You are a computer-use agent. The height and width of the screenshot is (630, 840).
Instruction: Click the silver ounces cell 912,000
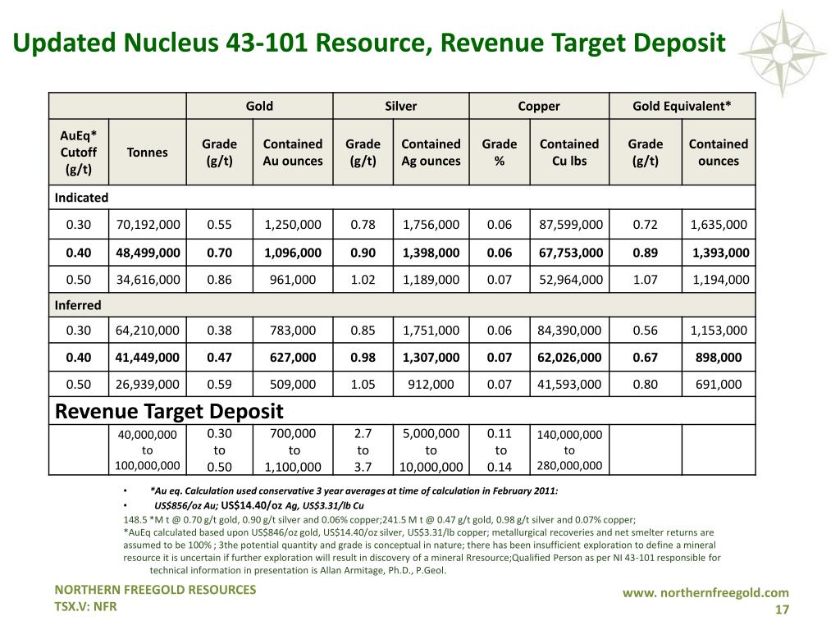[x=431, y=384]
